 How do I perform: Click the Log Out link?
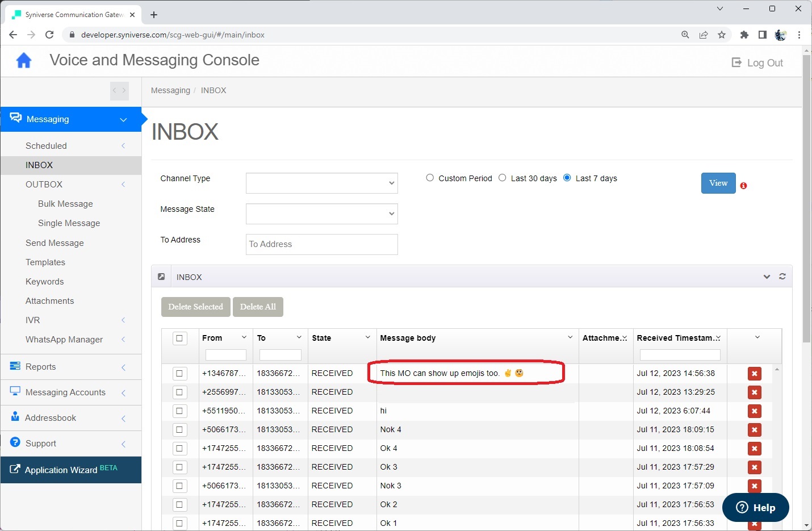[757, 63]
